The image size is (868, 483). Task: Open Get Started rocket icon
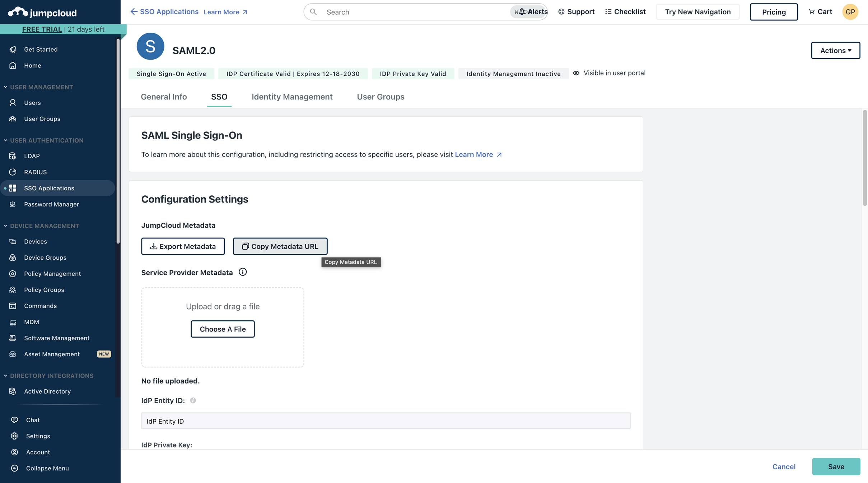[13, 49]
